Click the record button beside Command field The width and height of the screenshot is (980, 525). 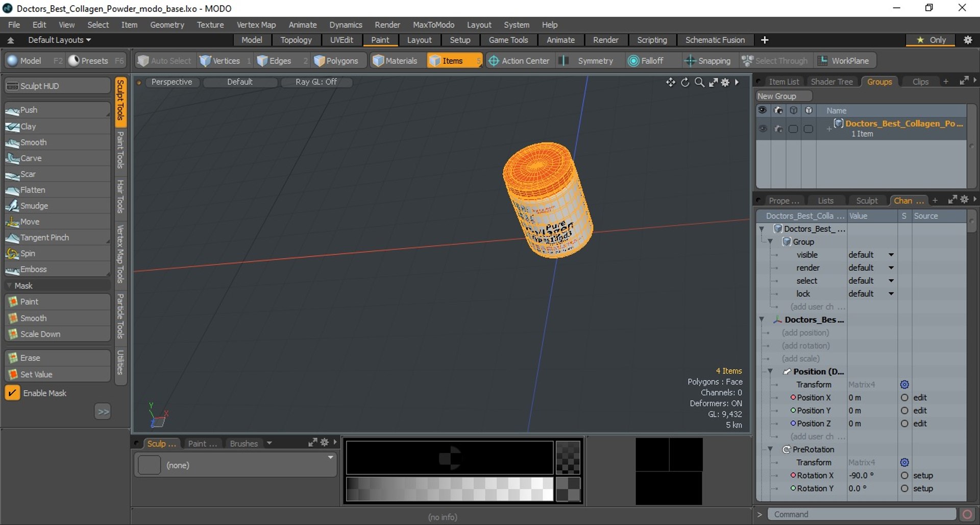(967, 514)
